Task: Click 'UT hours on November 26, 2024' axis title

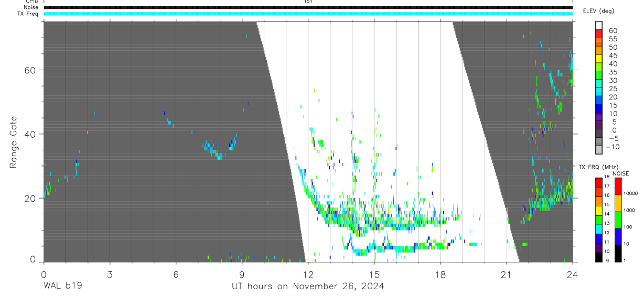Action: [308, 286]
